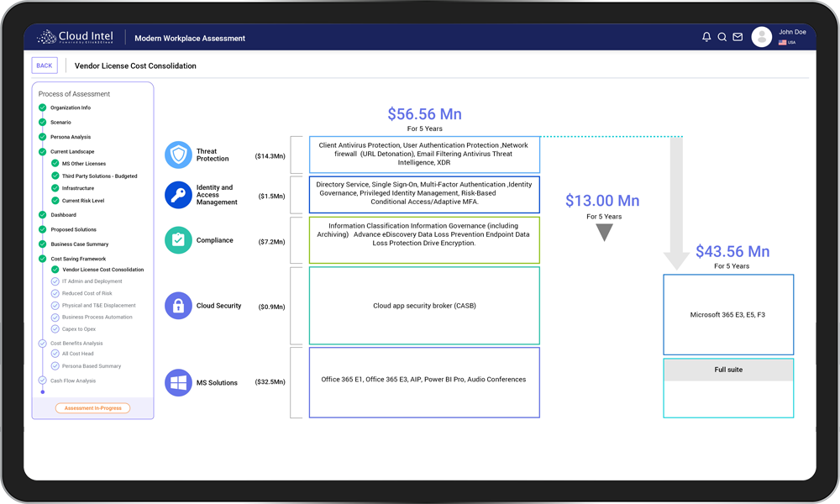
Task: Go back with the BACK button
Action: click(x=45, y=66)
